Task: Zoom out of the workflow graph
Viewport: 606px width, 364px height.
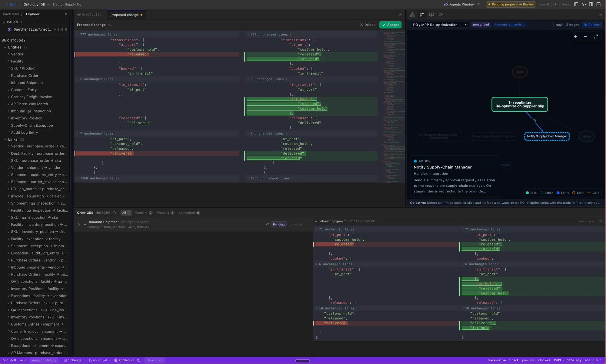Action: (585, 37)
